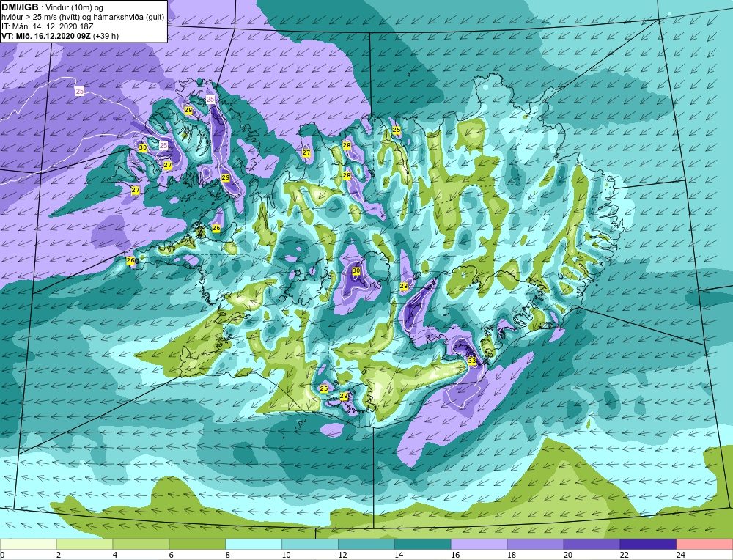Image resolution: width=733 pixels, height=560 pixels.
Task: Pick the violet 20–22 m/s legend swatch
Action: [x=592, y=545]
